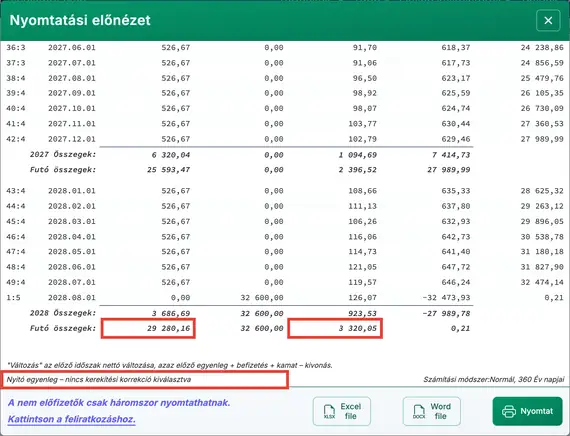Screen dimensions: 570x436
Task: Click the 2028 interest total 923,53
Action: (362, 313)
